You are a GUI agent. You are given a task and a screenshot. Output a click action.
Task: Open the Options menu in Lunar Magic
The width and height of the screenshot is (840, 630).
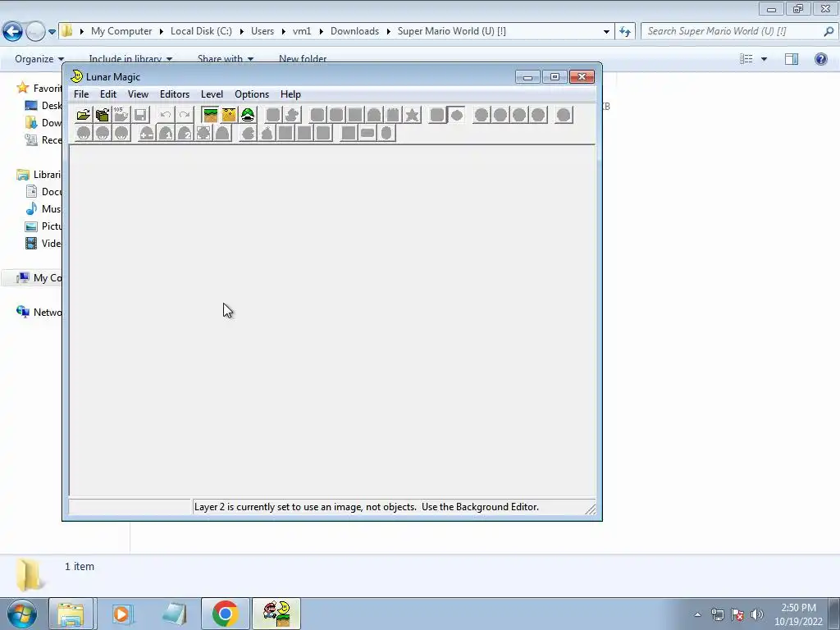click(252, 94)
